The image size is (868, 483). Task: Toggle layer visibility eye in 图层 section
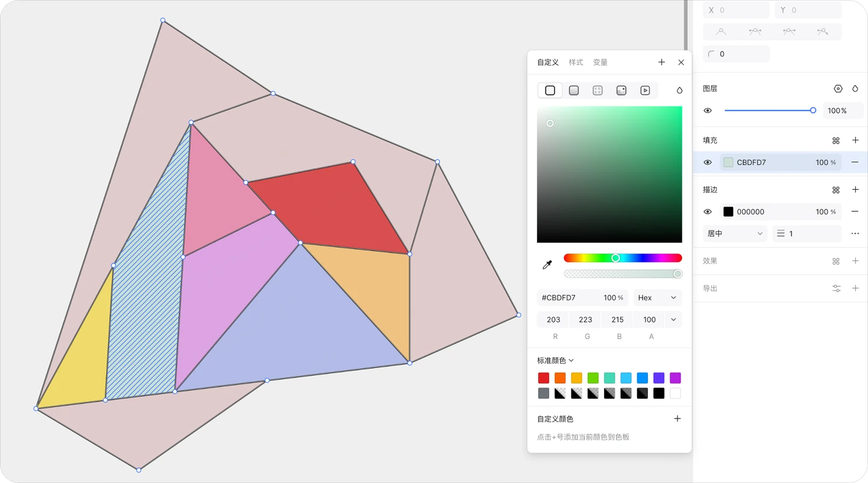(x=708, y=111)
